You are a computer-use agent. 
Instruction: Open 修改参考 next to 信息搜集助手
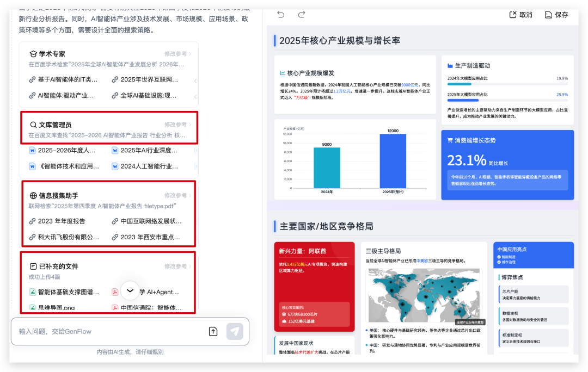176,195
